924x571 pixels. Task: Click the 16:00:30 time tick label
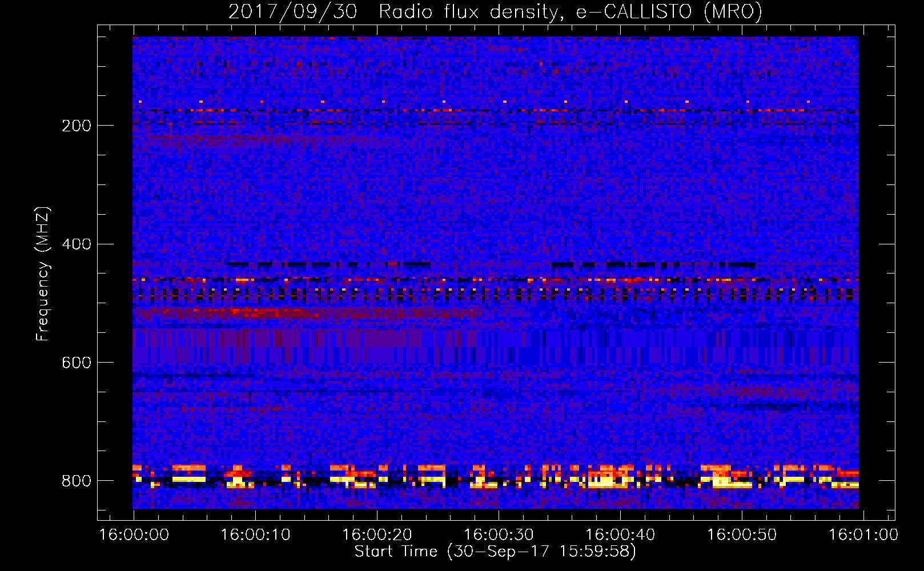click(x=499, y=535)
